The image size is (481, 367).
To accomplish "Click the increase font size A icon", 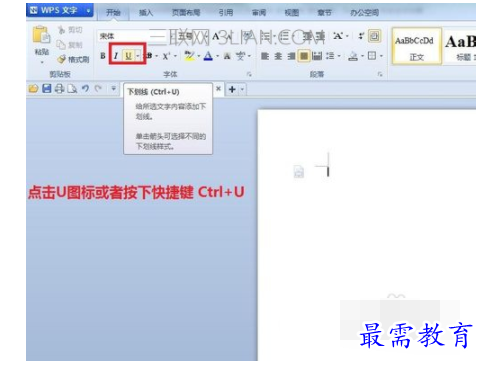I will (216, 36).
